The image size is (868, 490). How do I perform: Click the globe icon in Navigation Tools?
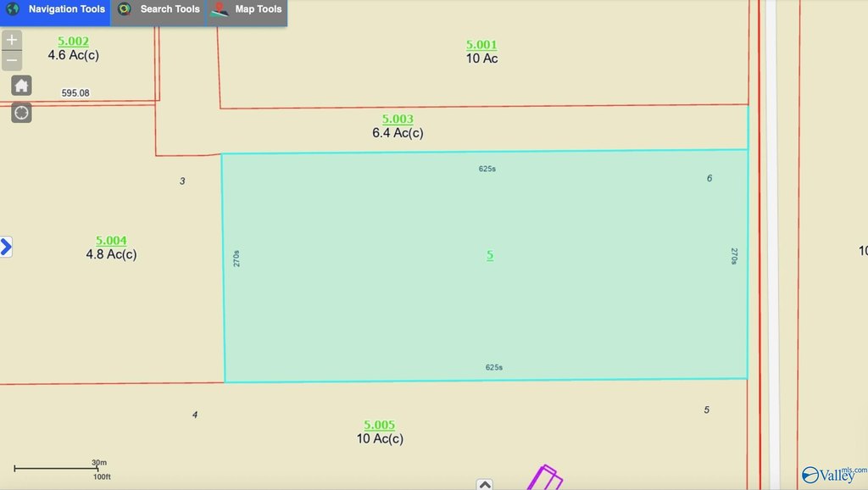pyautogui.click(x=13, y=9)
